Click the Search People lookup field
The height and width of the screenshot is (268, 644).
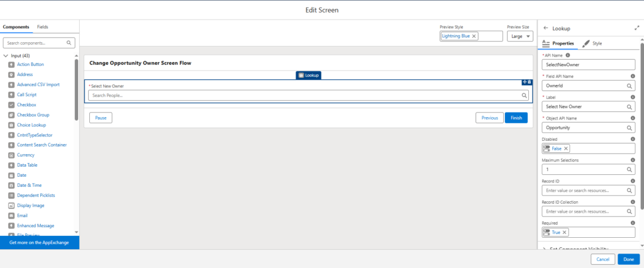pyautogui.click(x=308, y=96)
